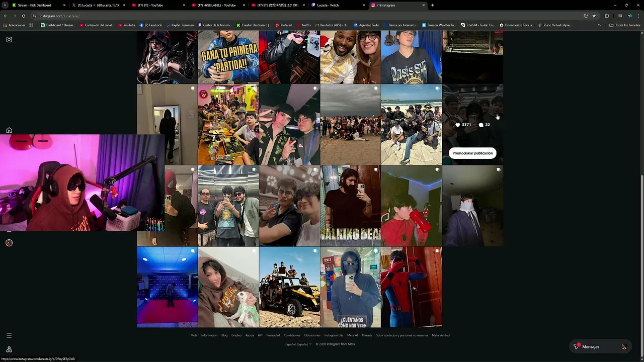
Task: Close the Instagram tab
Action: point(424,5)
